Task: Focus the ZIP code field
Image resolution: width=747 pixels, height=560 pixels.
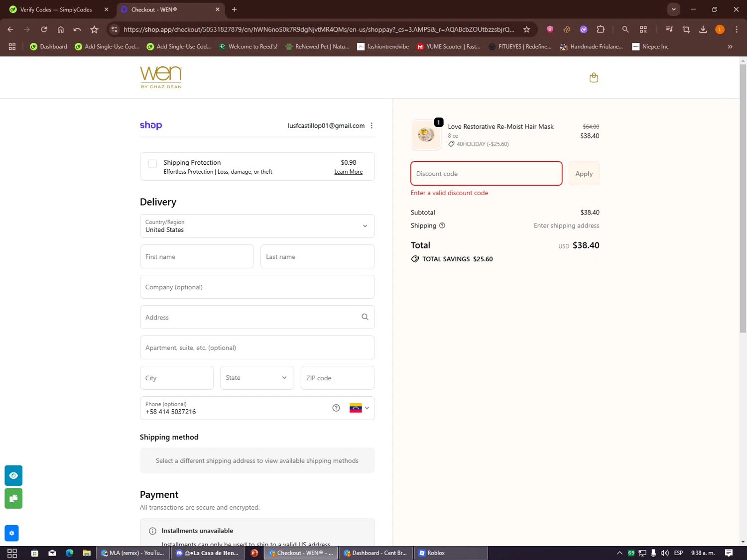Action: coord(337,378)
